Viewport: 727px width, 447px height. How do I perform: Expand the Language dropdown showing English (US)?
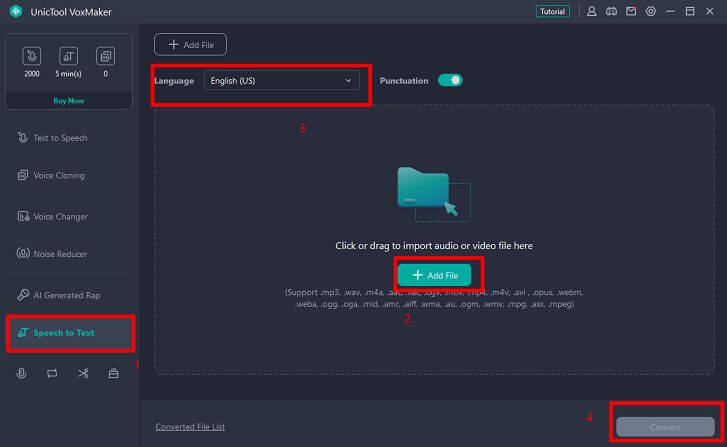click(281, 81)
